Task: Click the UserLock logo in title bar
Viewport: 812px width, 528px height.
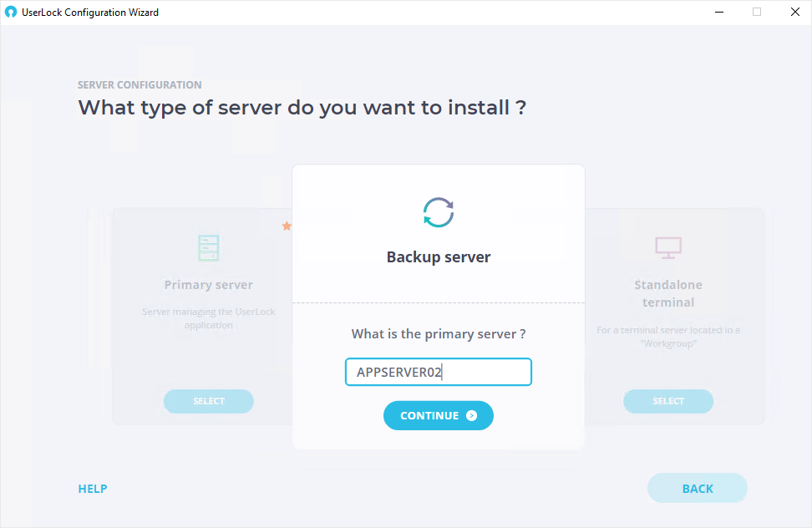Action: (11, 12)
